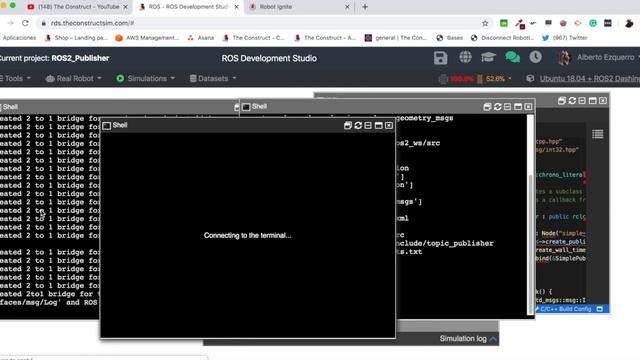The image size is (640, 360).
Task: Click the 'include/topic_publisher' line in middle Shell
Action: pyautogui.click(x=444, y=244)
